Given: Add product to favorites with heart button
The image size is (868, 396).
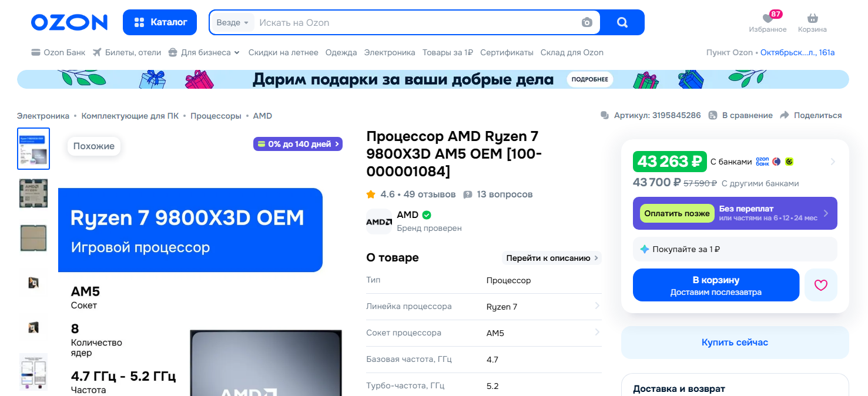Looking at the screenshot, I should 821,285.
